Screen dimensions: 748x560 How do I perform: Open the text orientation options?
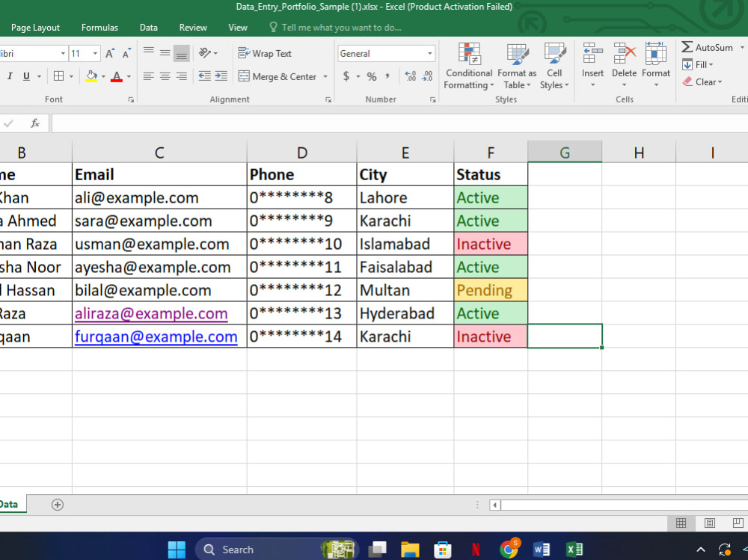click(x=207, y=53)
